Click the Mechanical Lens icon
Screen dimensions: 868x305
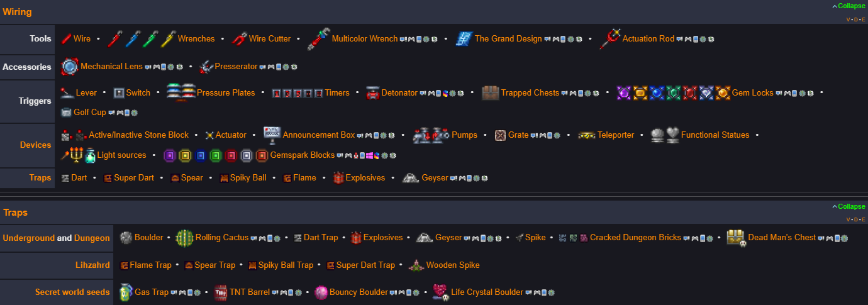(x=69, y=66)
